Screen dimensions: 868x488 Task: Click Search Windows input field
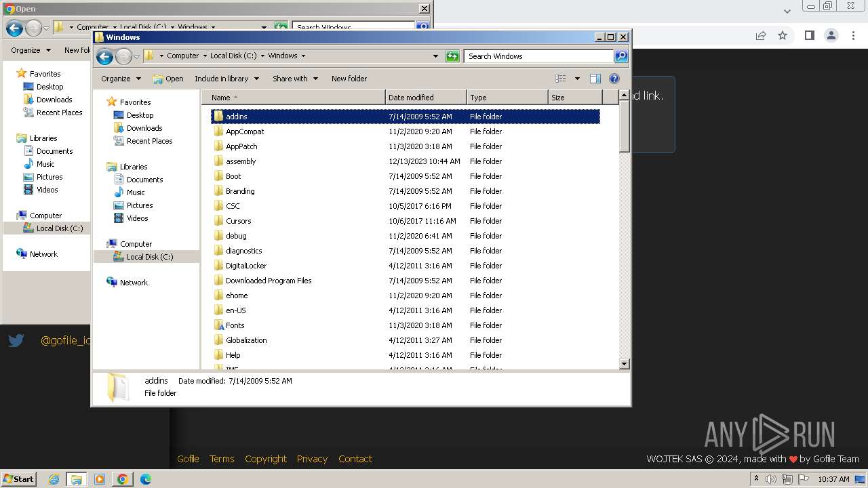[x=538, y=56]
